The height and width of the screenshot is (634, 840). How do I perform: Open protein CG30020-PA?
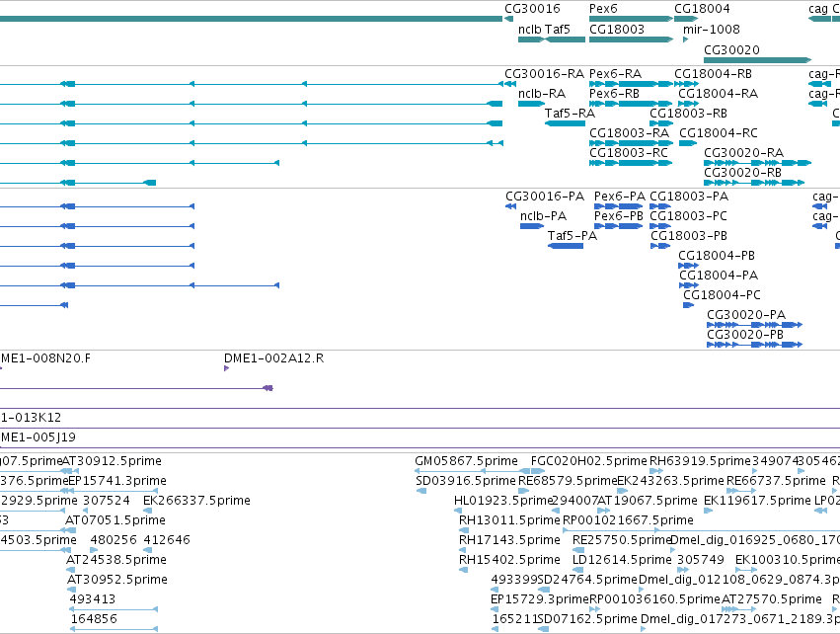pos(746,315)
